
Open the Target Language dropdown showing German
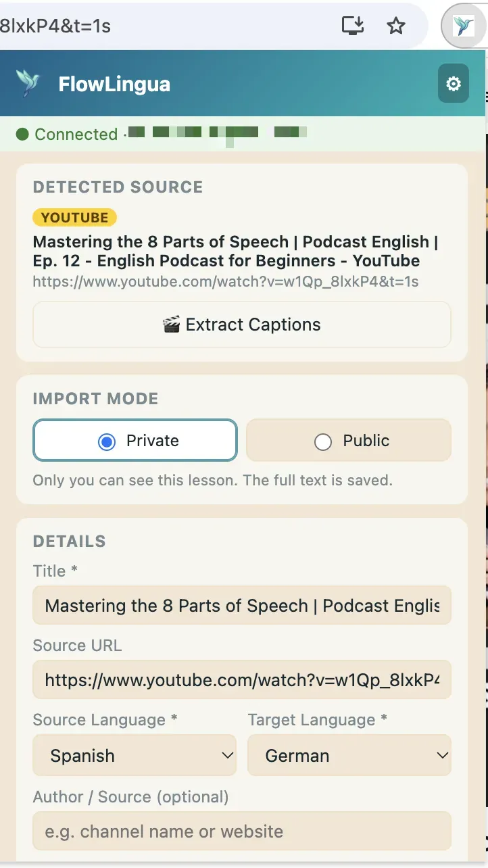[349, 755]
